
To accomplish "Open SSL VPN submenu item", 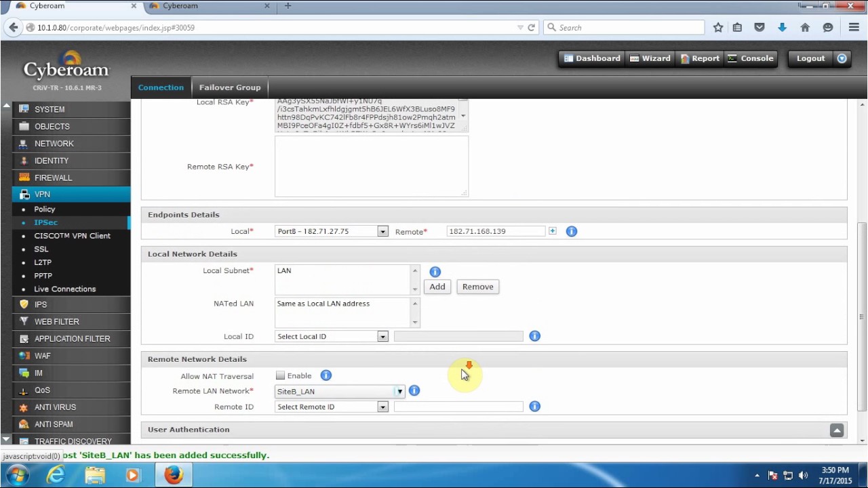I will 41,249.
